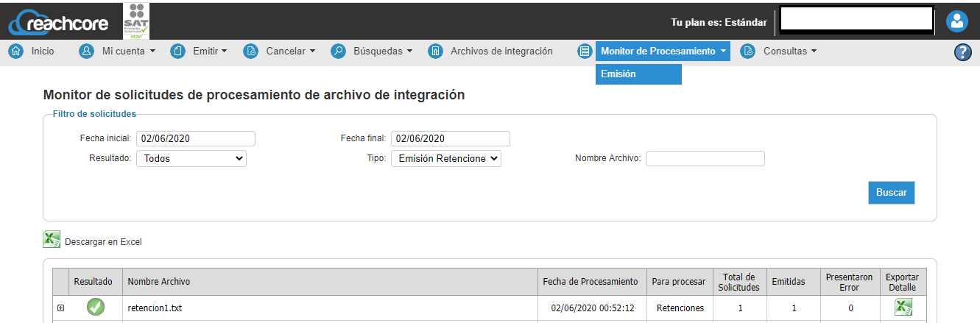Screen dimensions: 980x323
Task: Click the Archivos de integración icon
Action: coord(435,52)
